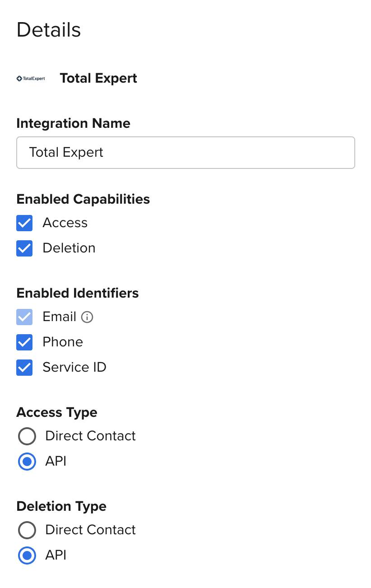Click the Access Type section heading
This screenshot has width=371, height=588.
(57, 413)
